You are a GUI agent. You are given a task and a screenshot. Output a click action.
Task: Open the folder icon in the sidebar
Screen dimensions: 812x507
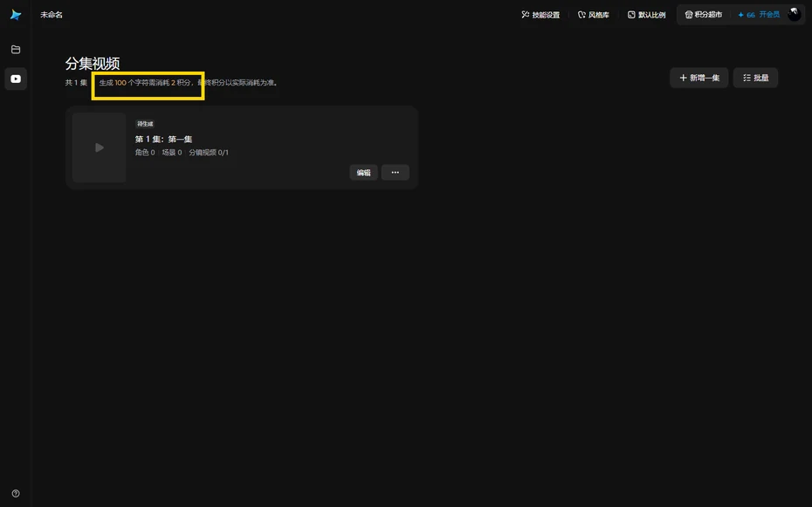click(16, 50)
